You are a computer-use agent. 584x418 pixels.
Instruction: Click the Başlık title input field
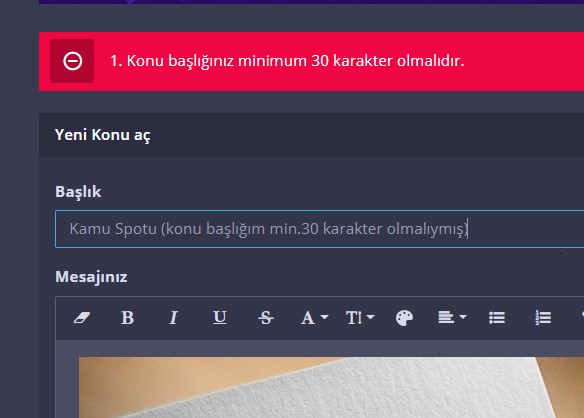[319, 229]
